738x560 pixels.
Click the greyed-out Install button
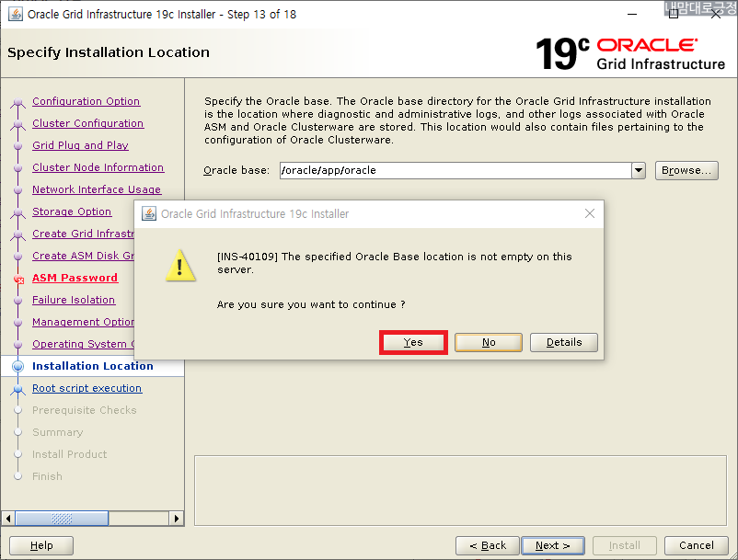point(625,545)
